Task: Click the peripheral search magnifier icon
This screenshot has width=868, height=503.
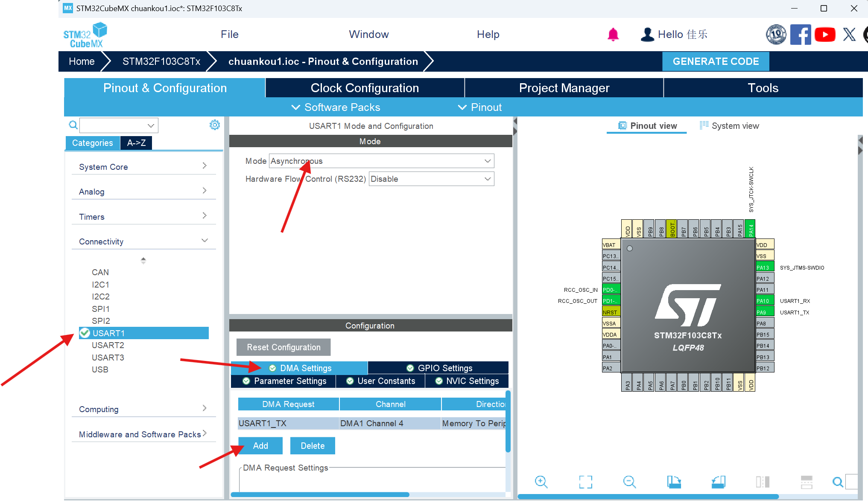Action: (73, 125)
